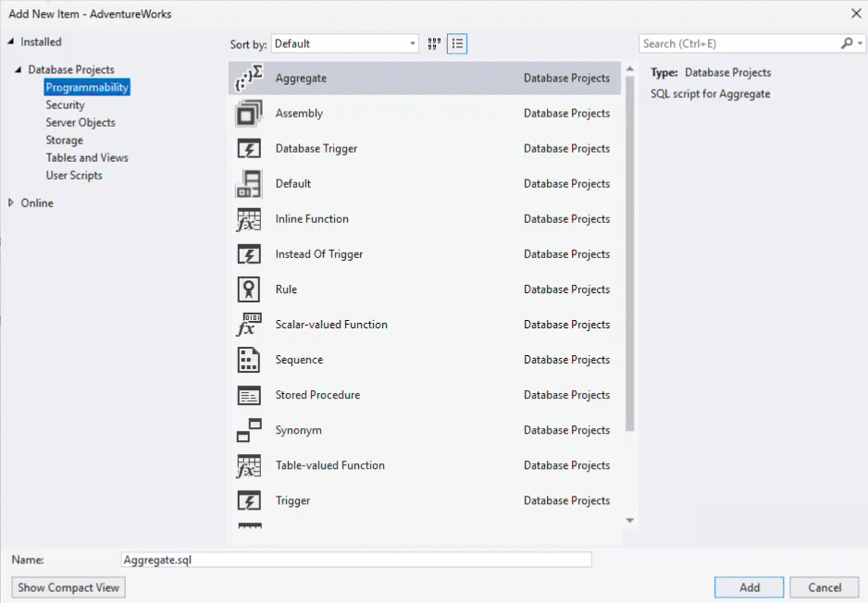The height and width of the screenshot is (603, 868).
Task: Select the Sequence template icon
Action: 248,360
